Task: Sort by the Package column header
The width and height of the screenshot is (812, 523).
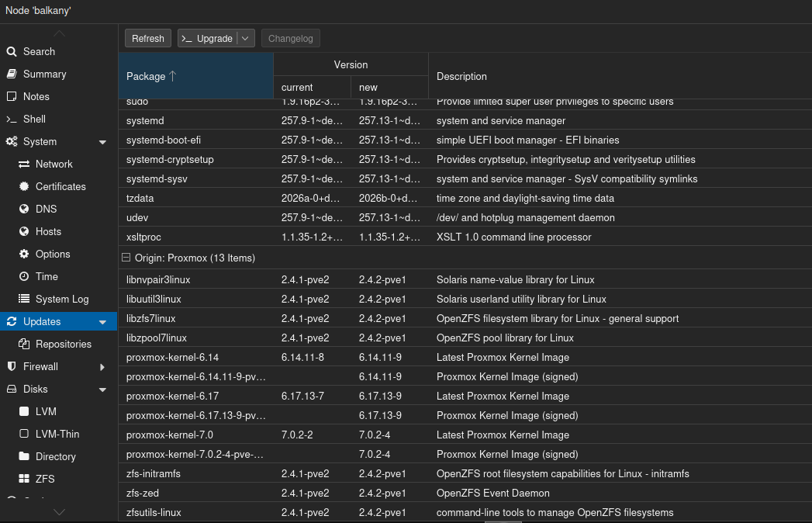Action: [195, 76]
